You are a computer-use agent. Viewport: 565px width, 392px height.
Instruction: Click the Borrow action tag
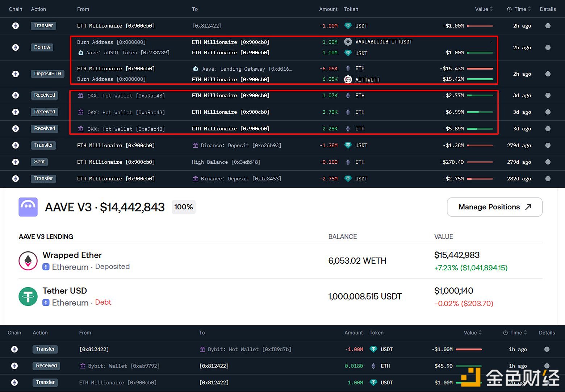[42, 47]
